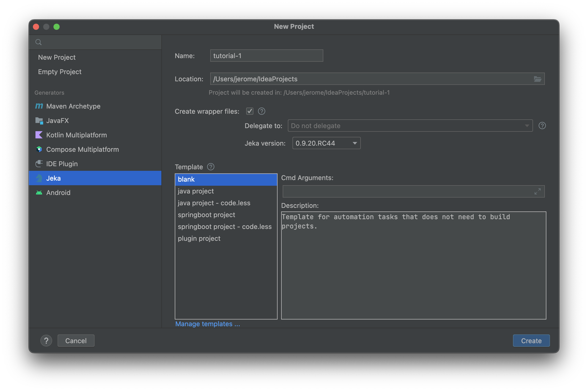588x391 pixels.
Task: Click the green zoom window button
Action: point(57,27)
